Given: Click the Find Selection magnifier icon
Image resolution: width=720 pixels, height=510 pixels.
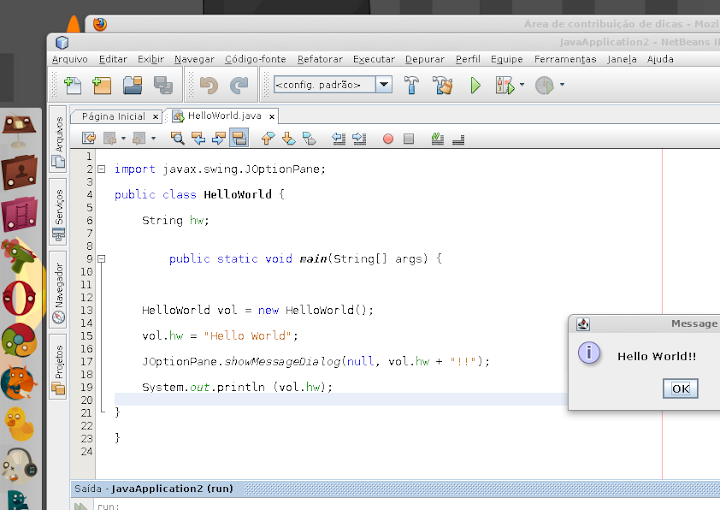Looking at the screenshot, I should (x=178, y=139).
